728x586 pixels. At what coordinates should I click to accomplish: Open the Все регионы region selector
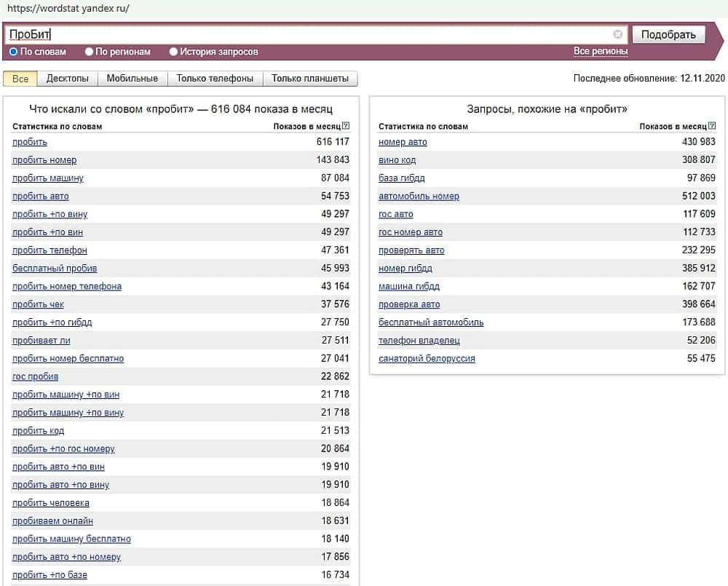coord(601,51)
